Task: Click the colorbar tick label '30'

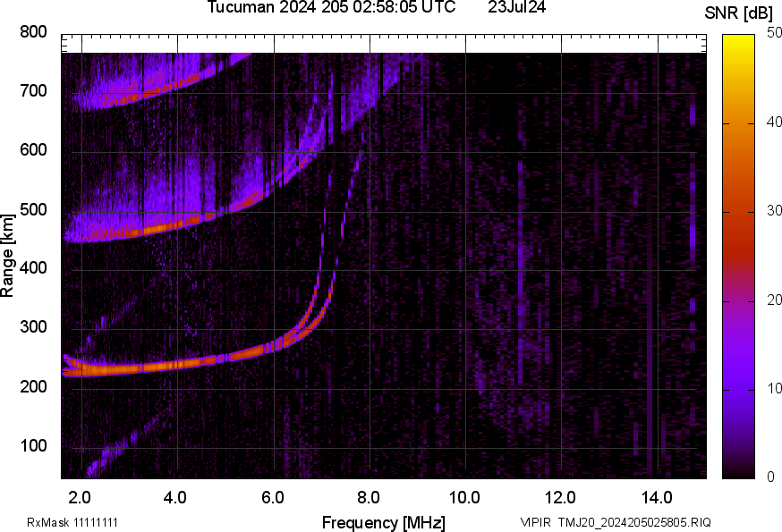Action: click(x=774, y=210)
